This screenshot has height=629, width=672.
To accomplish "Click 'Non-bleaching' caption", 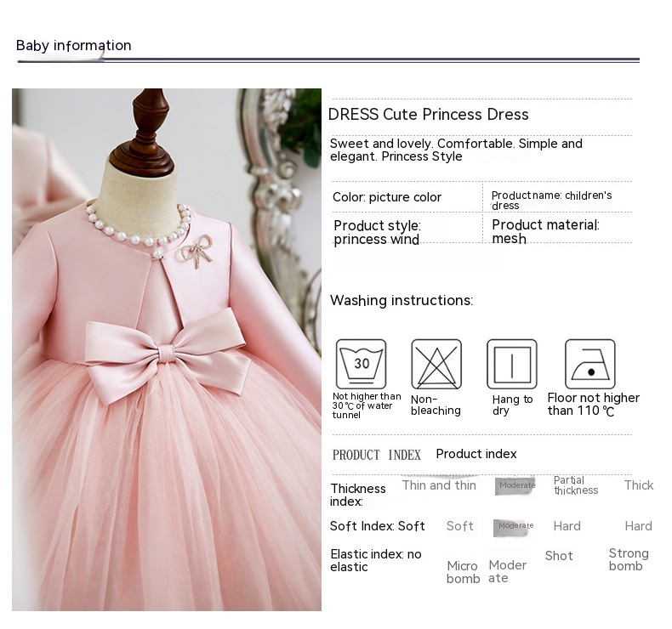I will [436, 405].
